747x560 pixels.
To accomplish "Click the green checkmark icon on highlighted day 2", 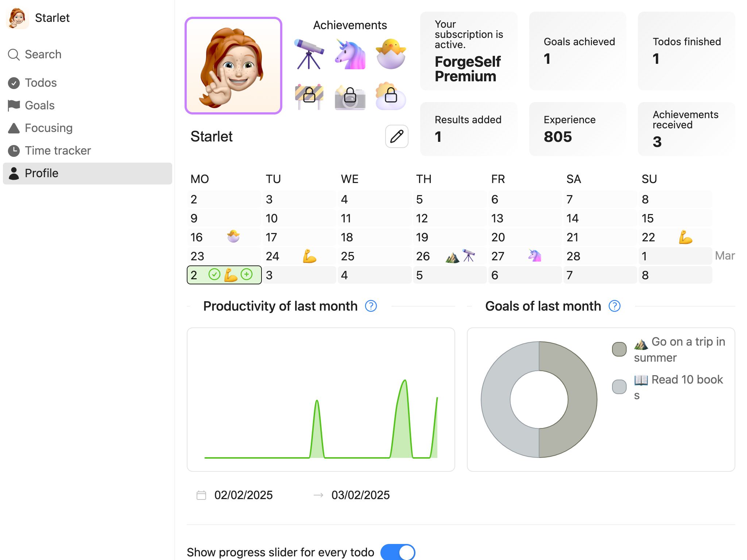I will click(x=214, y=274).
